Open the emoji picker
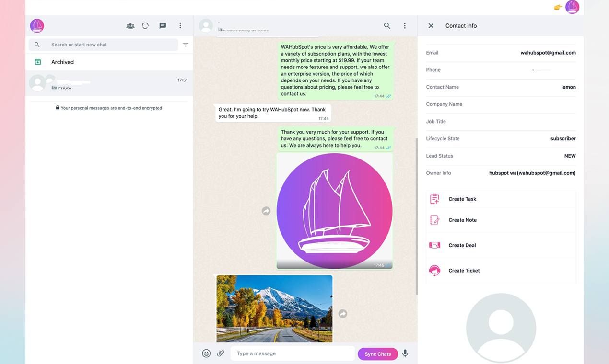Image resolution: width=609 pixels, height=364 pixels. click(206, 353)
